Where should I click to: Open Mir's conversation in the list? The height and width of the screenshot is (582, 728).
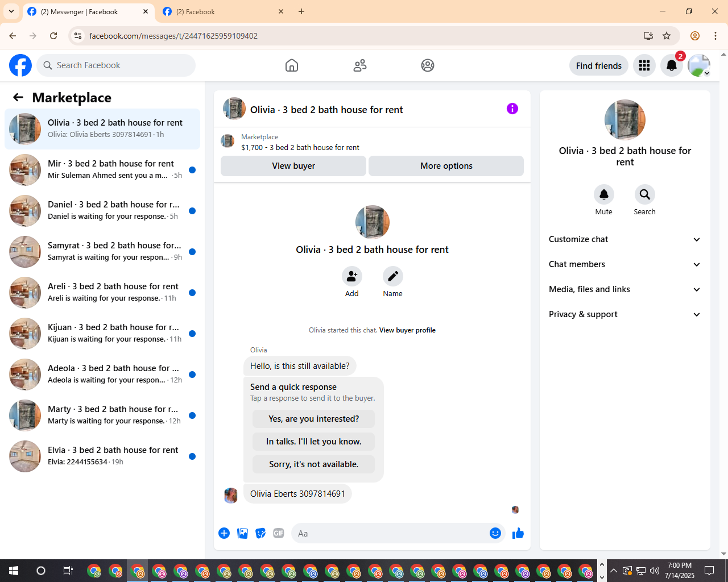102,170
